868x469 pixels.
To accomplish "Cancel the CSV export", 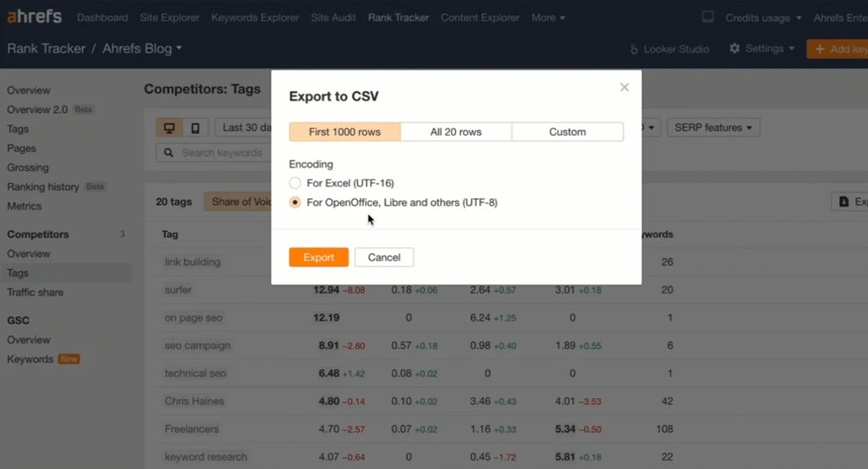I will pyautogui.click(x=384, y=257).
